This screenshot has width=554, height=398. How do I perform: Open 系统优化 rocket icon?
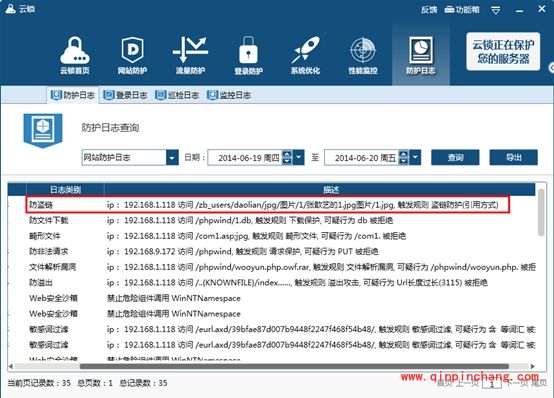tap(305, 55)
